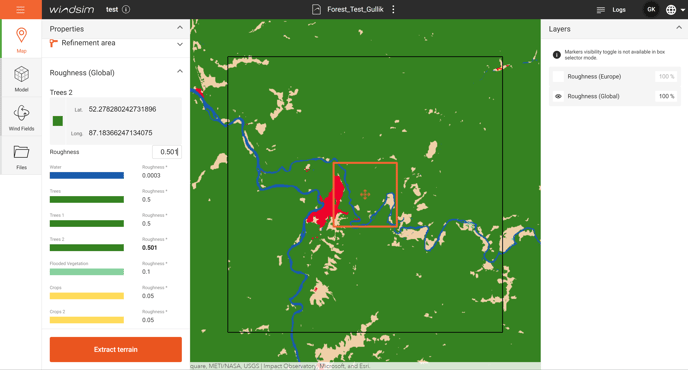Click the GK user avatar

tap(651, 9)
